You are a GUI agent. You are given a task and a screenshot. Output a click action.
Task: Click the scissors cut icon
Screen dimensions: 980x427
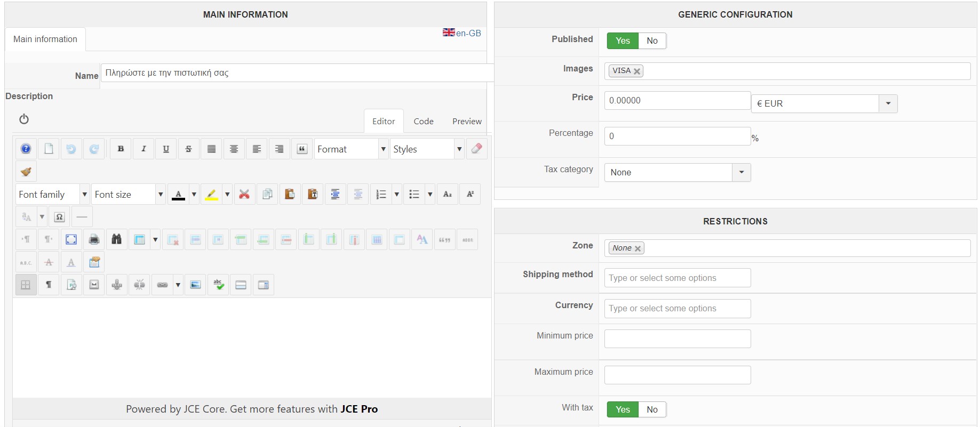tap(244, 194)
